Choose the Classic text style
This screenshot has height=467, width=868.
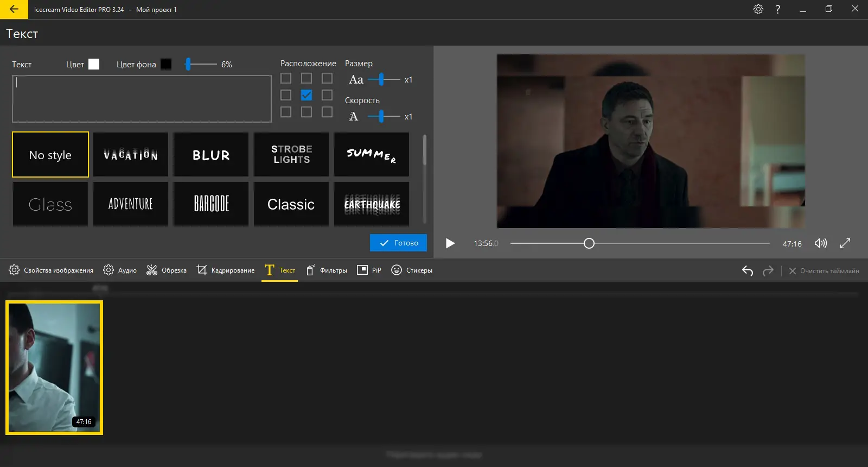coord(291,204)
